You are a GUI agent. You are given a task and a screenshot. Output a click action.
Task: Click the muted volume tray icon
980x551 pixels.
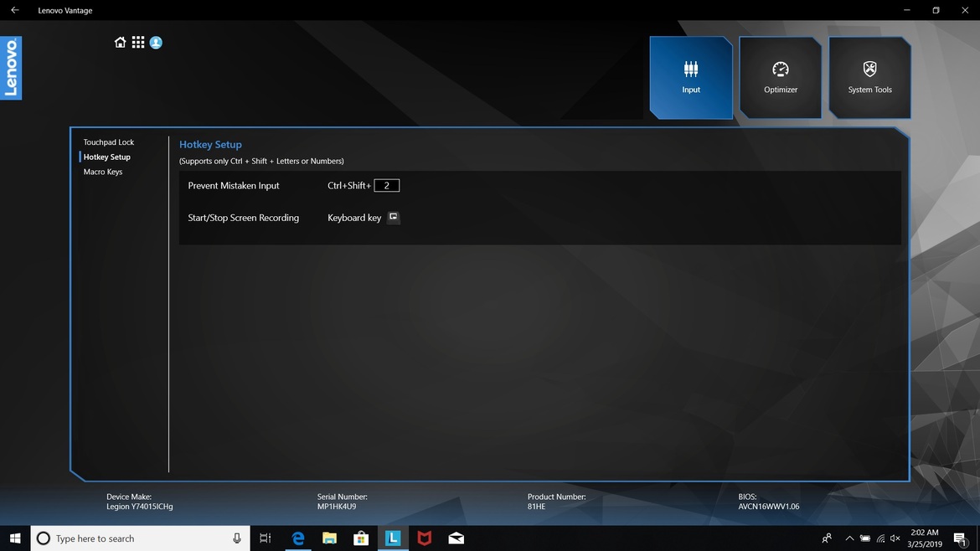tap(895, 538)
